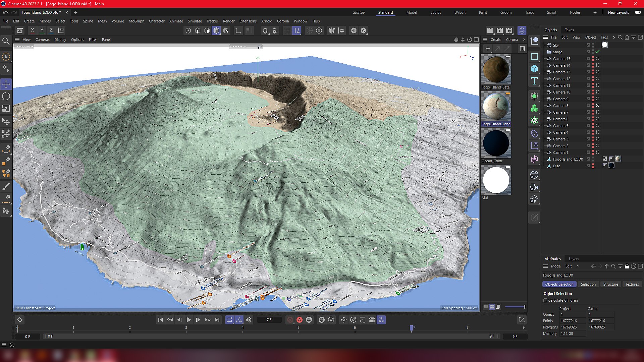This screenshot has width=644, height=362.
Task: Add a Light object from palette
Action: click(x=534, y=199)
